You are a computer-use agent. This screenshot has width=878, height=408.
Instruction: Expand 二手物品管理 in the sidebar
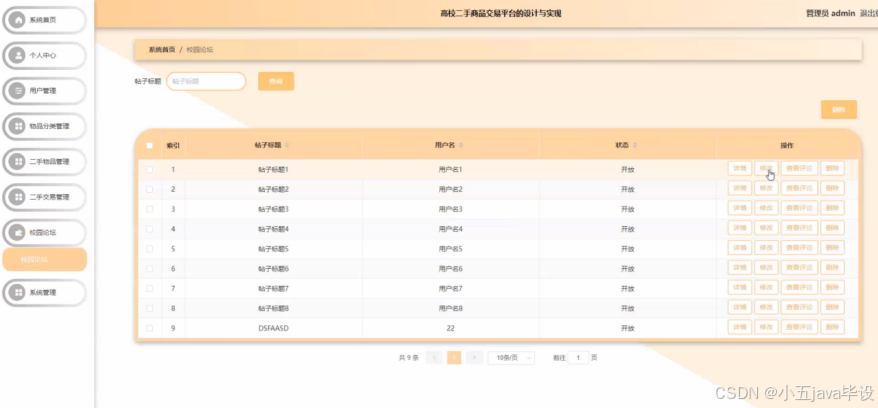(44, 162)
